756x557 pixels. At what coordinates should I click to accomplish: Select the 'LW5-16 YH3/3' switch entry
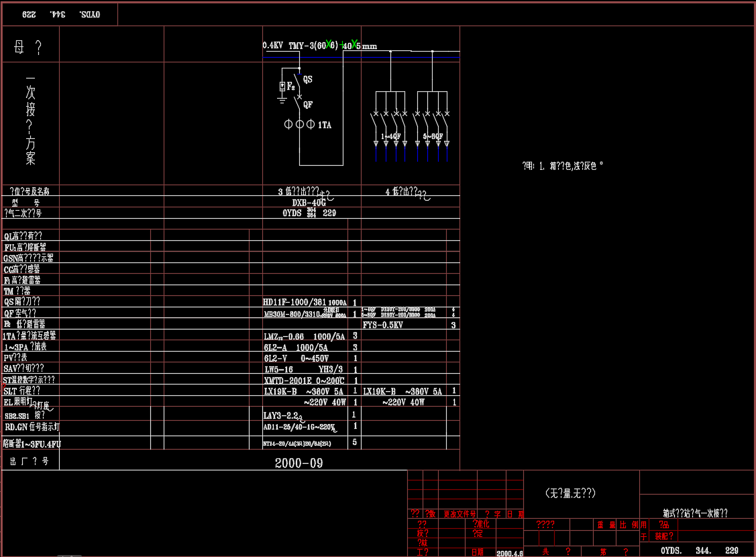pyautogui.click(x=304, y=369)
